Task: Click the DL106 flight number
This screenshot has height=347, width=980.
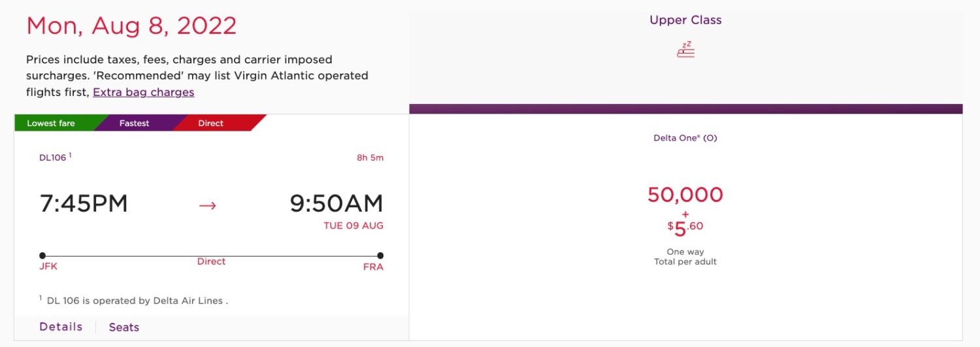Action: tap(53, 157)
